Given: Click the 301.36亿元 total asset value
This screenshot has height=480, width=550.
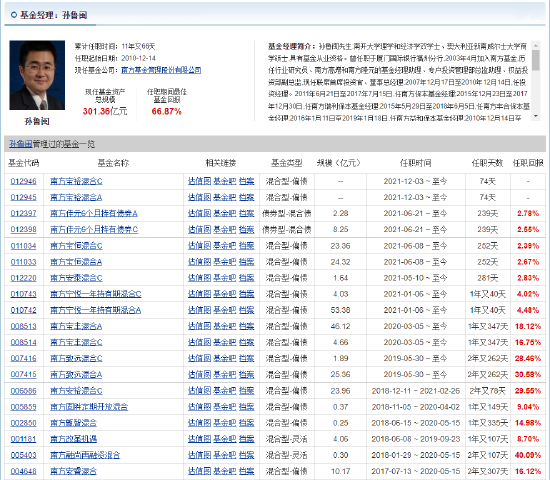Looking at the screenshot, I should coord(105,112).
